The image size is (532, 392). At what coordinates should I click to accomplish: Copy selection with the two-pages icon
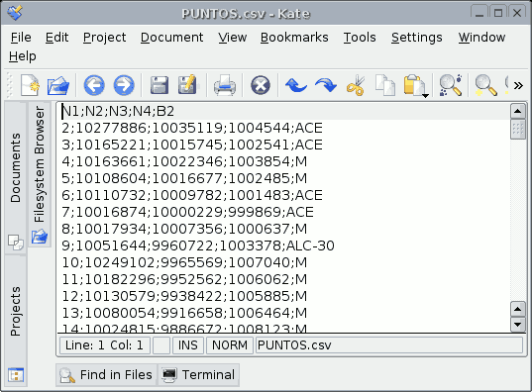(385, 85)
